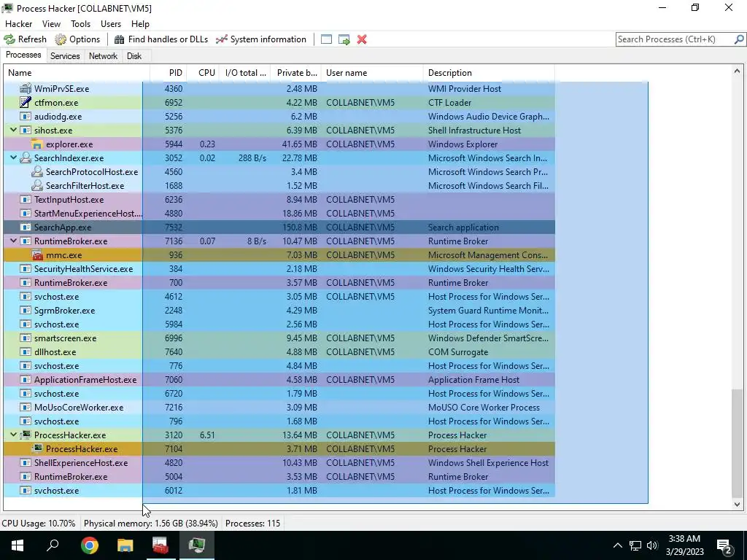Collapse the sihost.exe tree node

[x=13, y=130]
